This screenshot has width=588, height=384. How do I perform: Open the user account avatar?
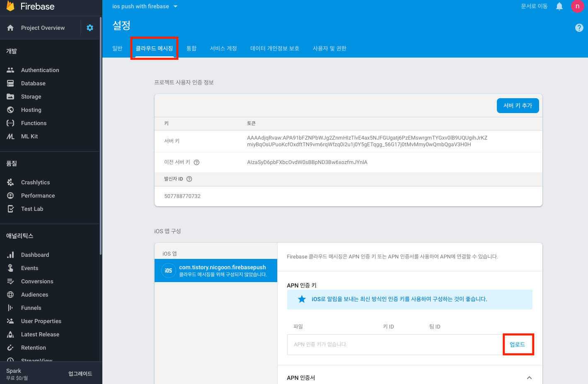(x=577, y=6)
